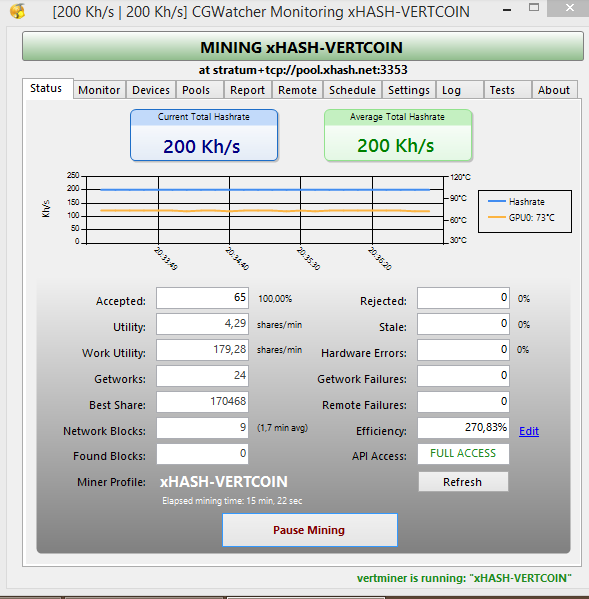Click the CGWatcher app icon in title bar

18,11
